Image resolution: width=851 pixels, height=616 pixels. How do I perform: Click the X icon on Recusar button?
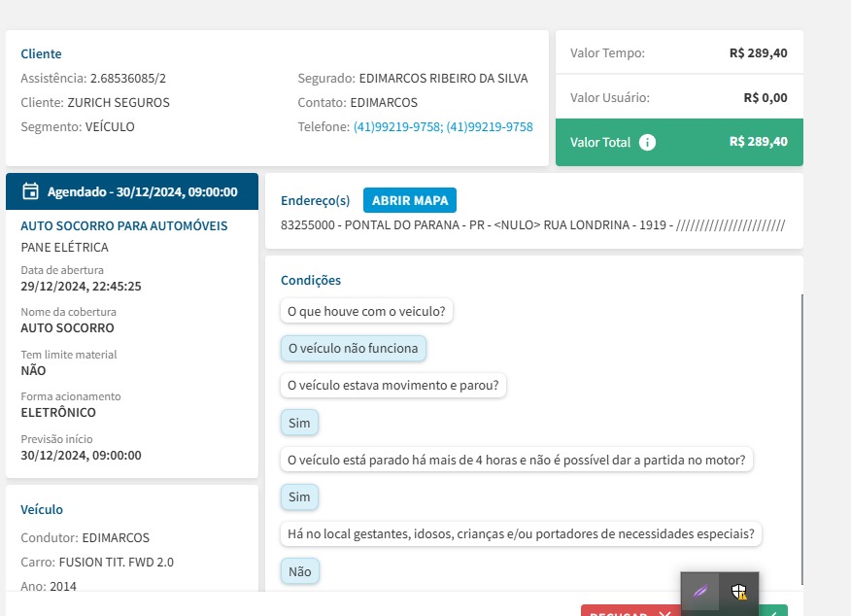coord(664,612)
